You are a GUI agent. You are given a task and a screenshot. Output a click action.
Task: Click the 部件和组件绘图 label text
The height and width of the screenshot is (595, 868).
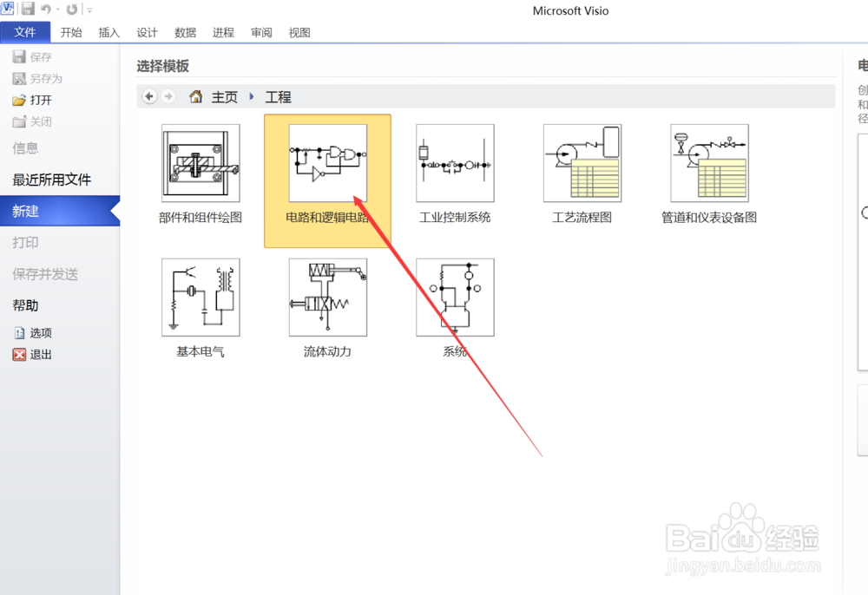pyautogui.click(x=201, y=218)
